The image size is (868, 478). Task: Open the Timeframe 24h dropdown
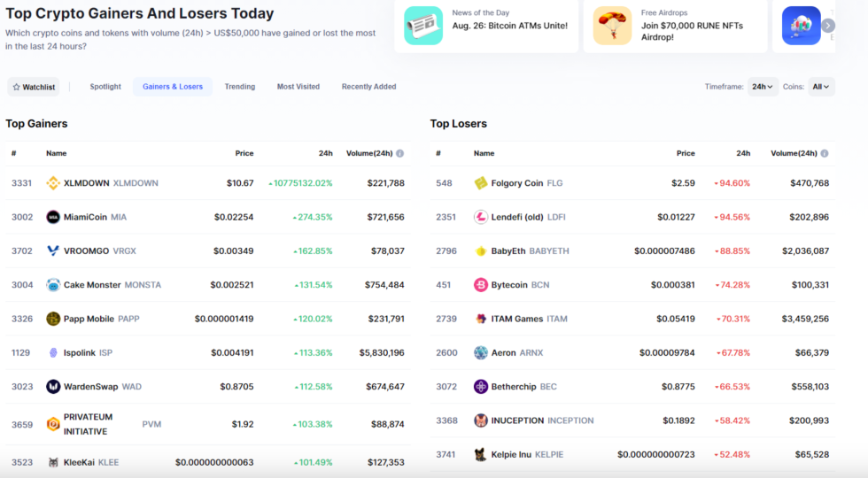coord(763,87)
